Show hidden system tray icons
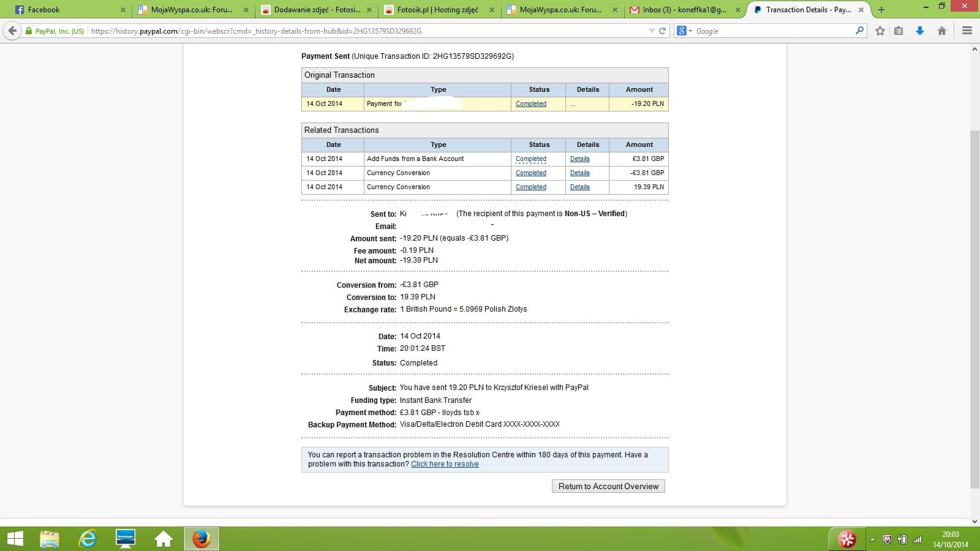 pos(872,539)
